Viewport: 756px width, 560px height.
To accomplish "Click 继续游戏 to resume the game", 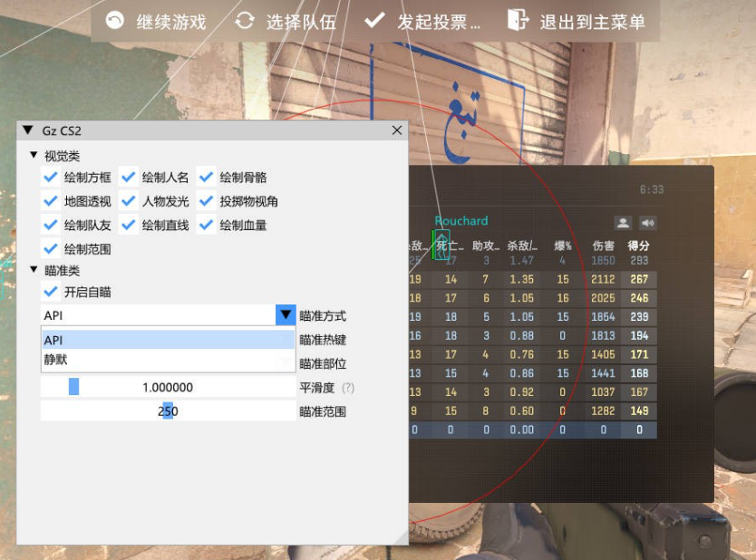I will 156,22.
